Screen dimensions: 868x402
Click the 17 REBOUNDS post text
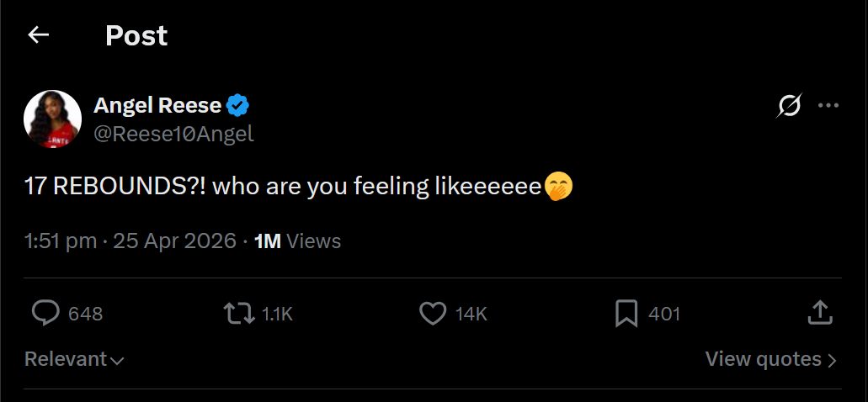click(282, 186)
